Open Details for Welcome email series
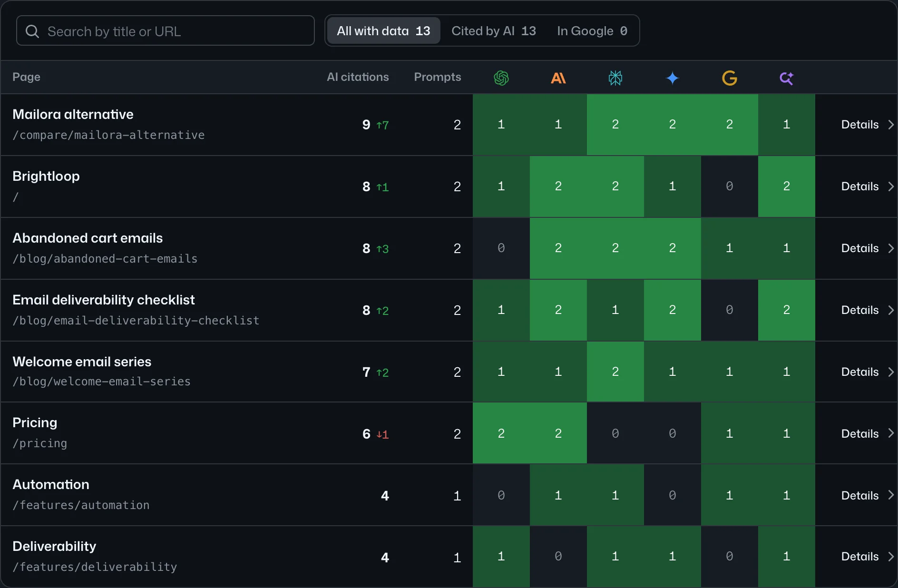This screenshot has width=898, height=588. click(868, 372)
